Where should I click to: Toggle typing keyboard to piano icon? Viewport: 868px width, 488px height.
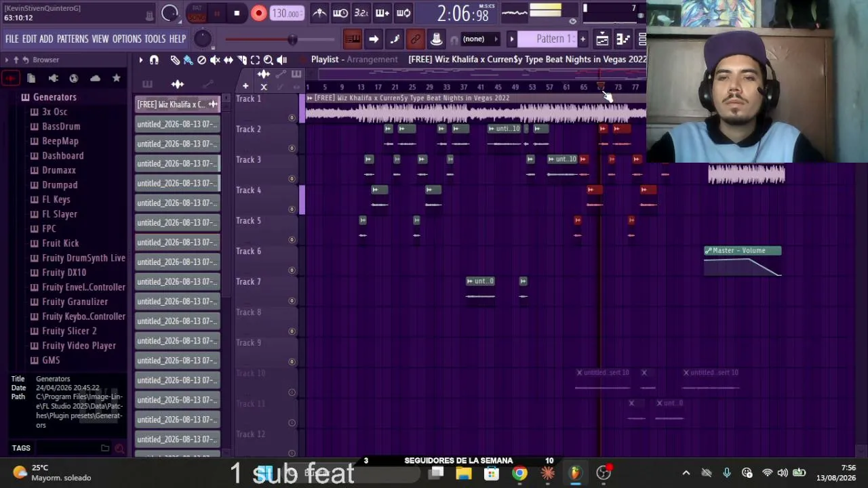click(353, 39)
